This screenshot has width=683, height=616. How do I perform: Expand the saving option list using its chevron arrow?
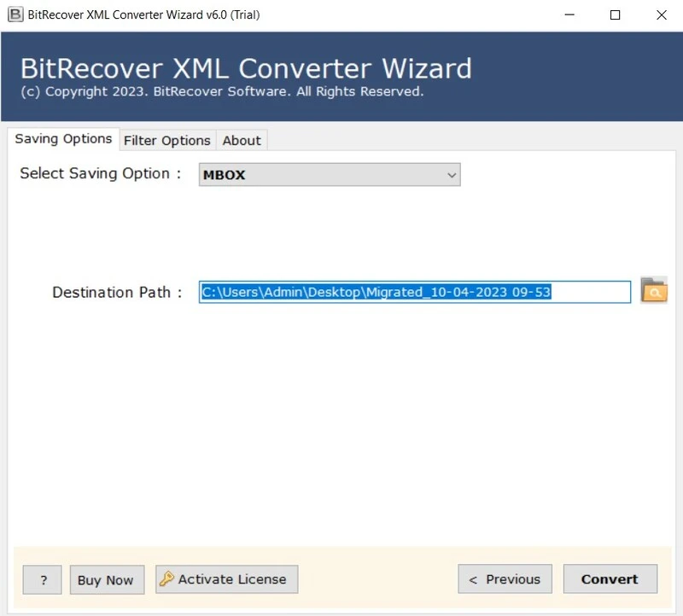click(x=452, y=175)
